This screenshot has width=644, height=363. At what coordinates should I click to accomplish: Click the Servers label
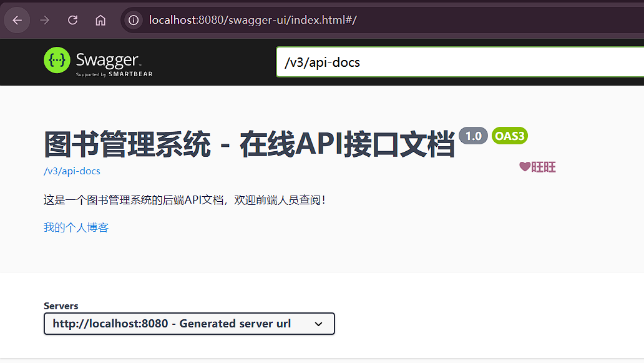pos(61,306)
